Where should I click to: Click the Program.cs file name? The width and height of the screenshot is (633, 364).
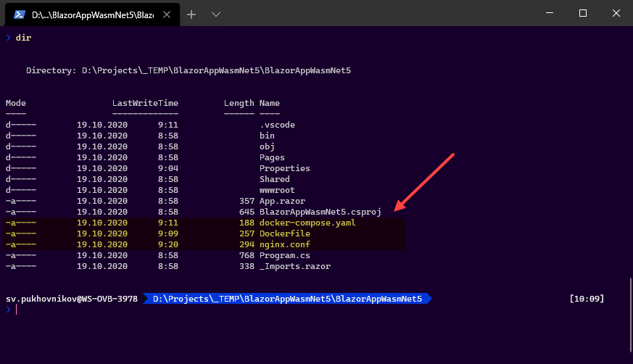click(x=285, y=256)
